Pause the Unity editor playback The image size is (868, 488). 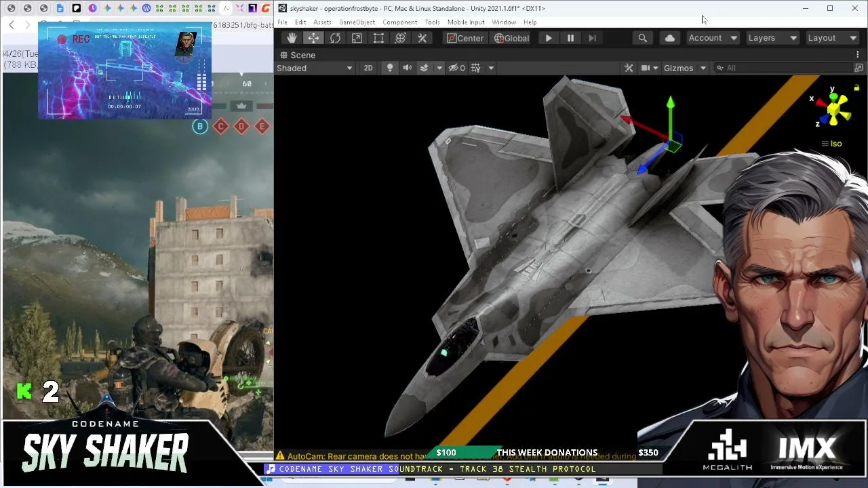click(570, 38)
